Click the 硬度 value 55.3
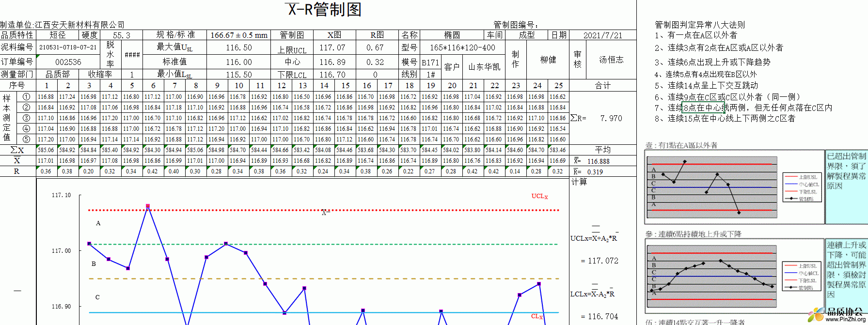 (x=121, y=35)
